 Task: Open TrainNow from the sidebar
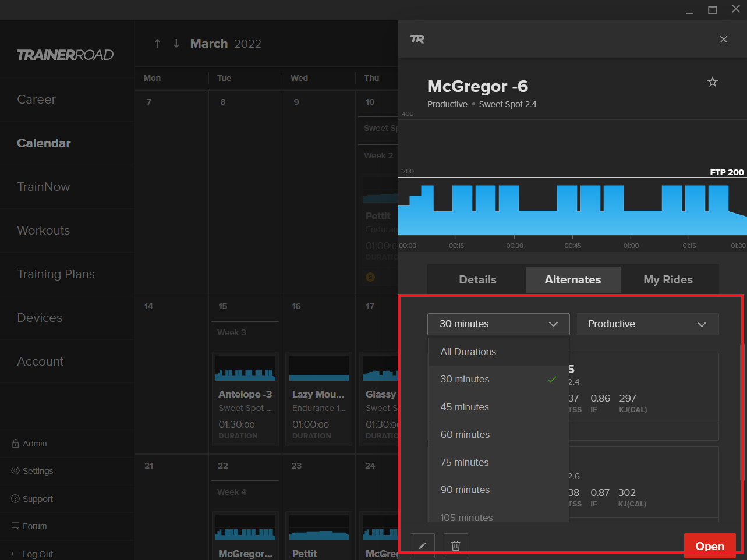pyautogui.click(x=44, y=187)
